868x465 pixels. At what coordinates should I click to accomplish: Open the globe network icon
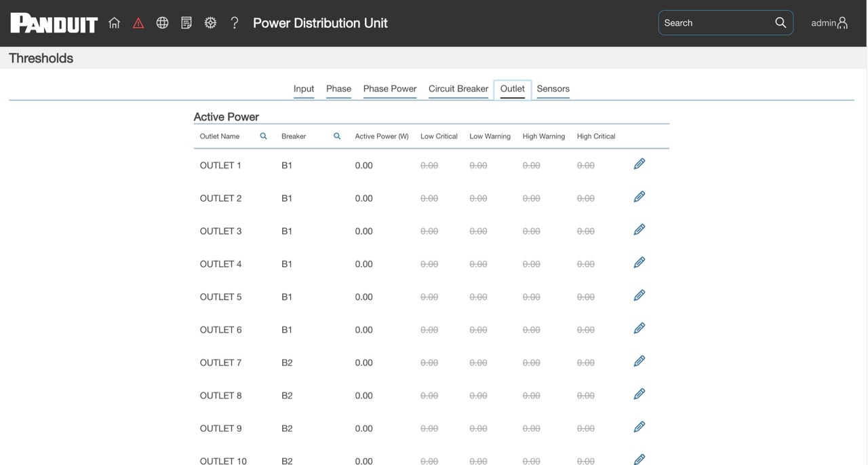[x=162, y=22]
